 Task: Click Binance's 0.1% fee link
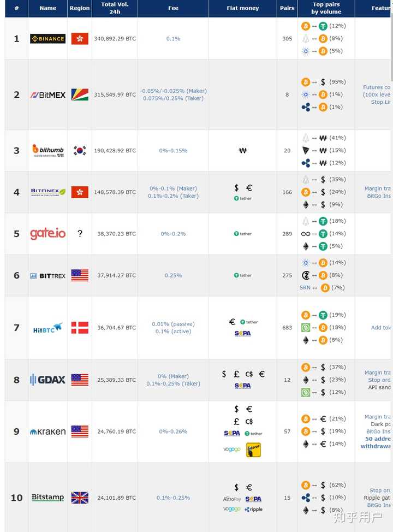173,39
